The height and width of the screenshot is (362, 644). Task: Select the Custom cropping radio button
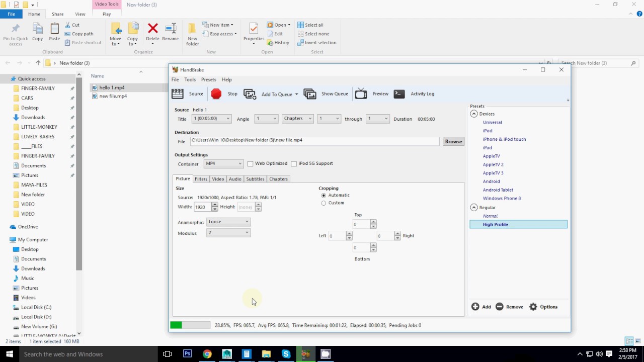click(324, 203)
